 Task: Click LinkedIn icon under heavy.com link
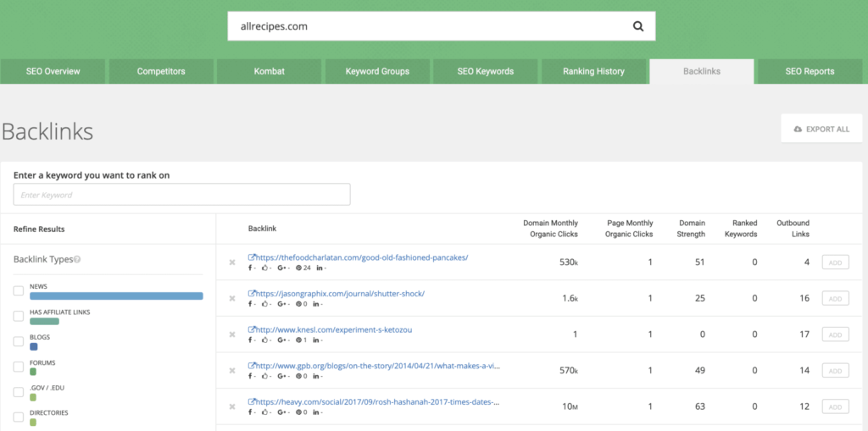(x=315, y=412)
